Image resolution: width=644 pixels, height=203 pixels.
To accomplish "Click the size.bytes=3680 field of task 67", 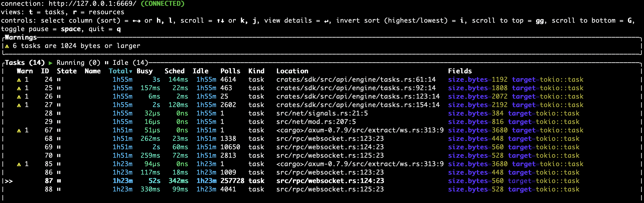I will click(x=477, y=130).
